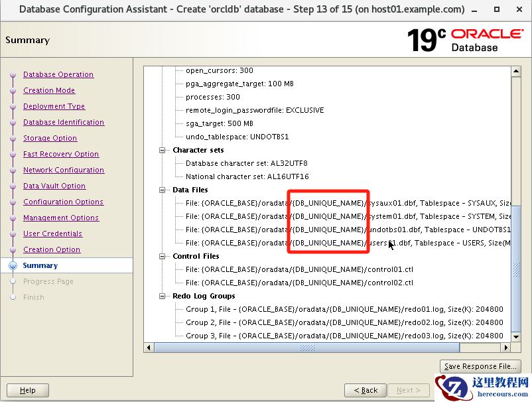Open the Storage Option step
The height and width of the screenshot is (402, 532).
coord(50,138)
